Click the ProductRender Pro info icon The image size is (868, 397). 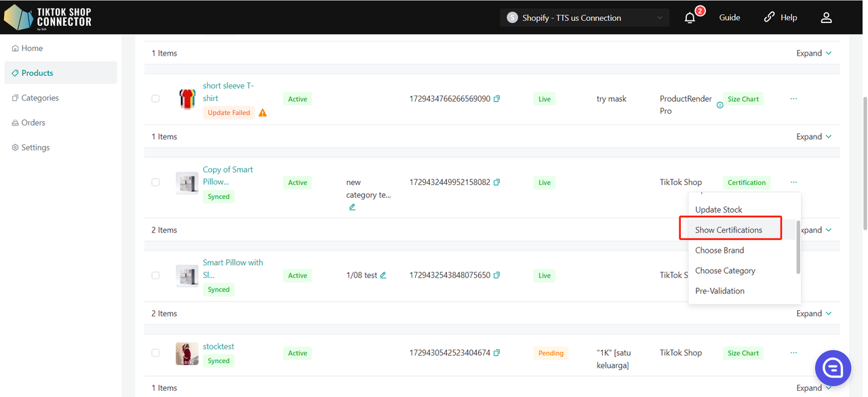pos(719,105)
